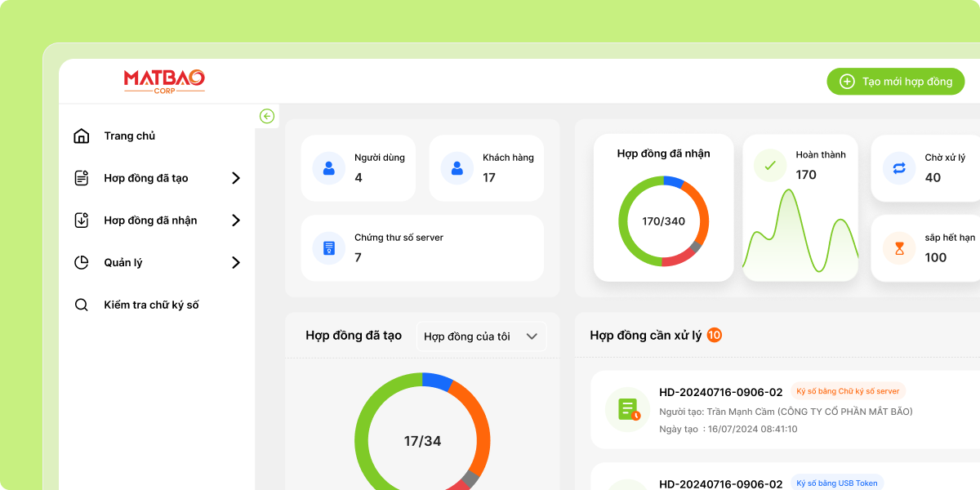Screen dimensions: 980x490
Task: Open the Chứng thư số server card
Action: (x=422, y=247)
